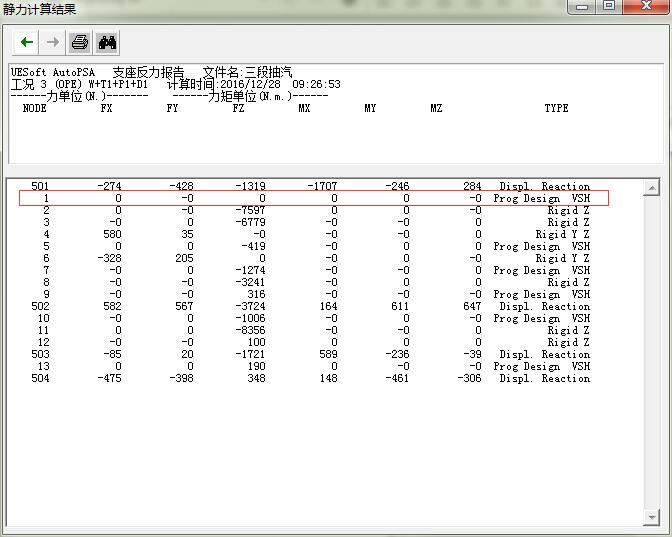Click the gray forward arrow icon
Image resolution: width=672 pixels, height=537 pixels.
(x=53, y=42)
